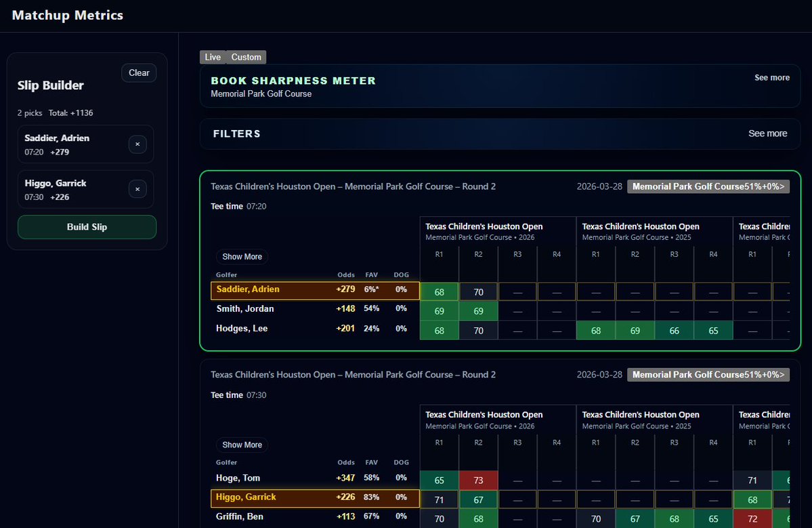812x528 pixels.
Task: Click Smith, Jordan 2026 R2 score 69
Action: pyautogui.click(x=479, y=311)
